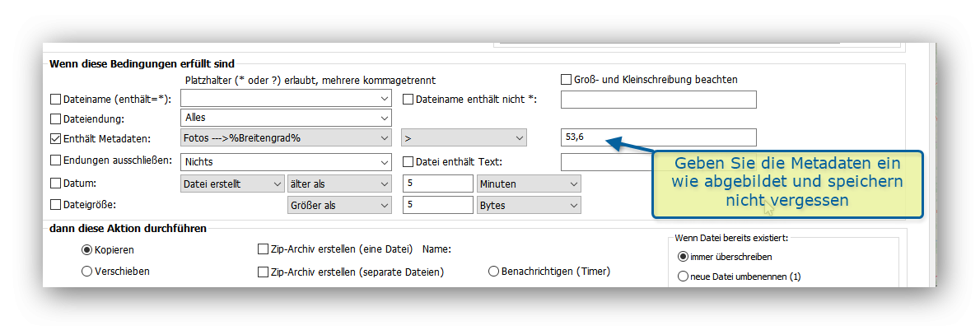Click the metadata value field containing 53,6
980x330 pixels.
coord(657,137)
